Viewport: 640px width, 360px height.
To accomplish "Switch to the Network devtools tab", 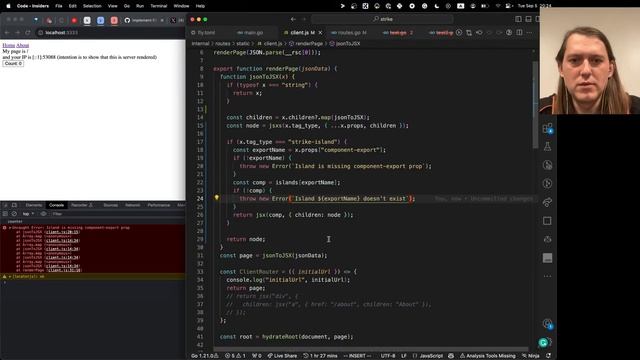I will pos(132,205).
